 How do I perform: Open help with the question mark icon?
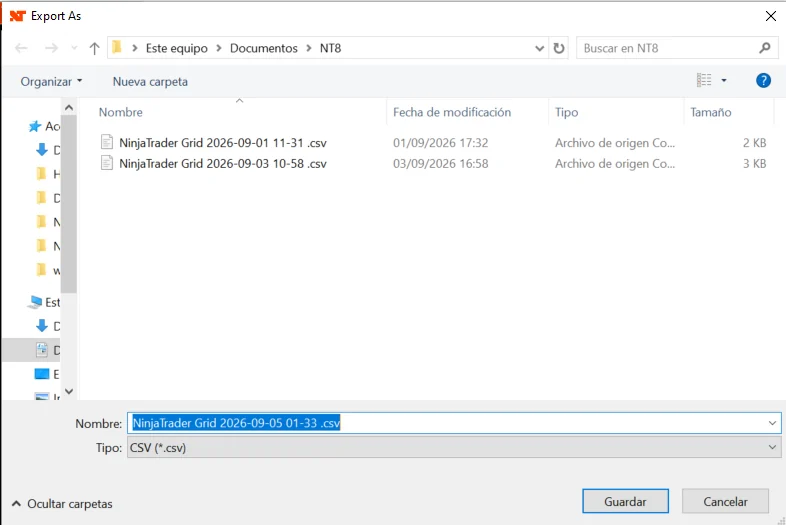pyautogui.click(x=763, y=80)
